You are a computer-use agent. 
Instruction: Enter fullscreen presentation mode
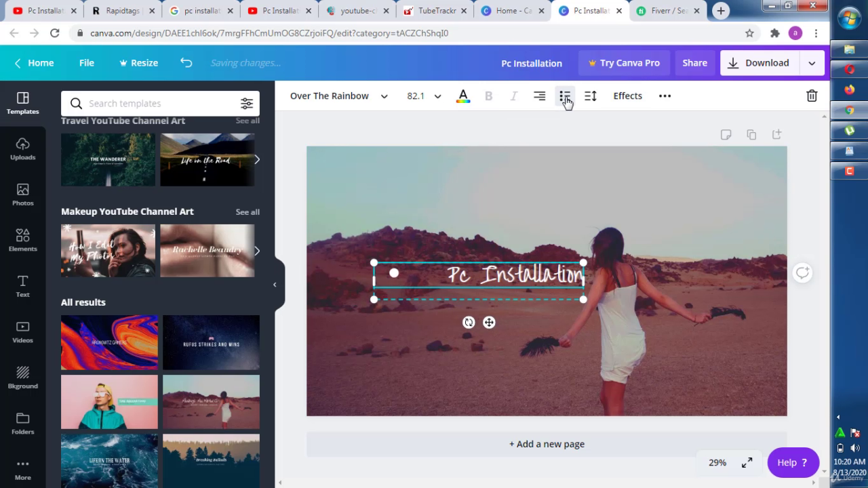(747, 462)
